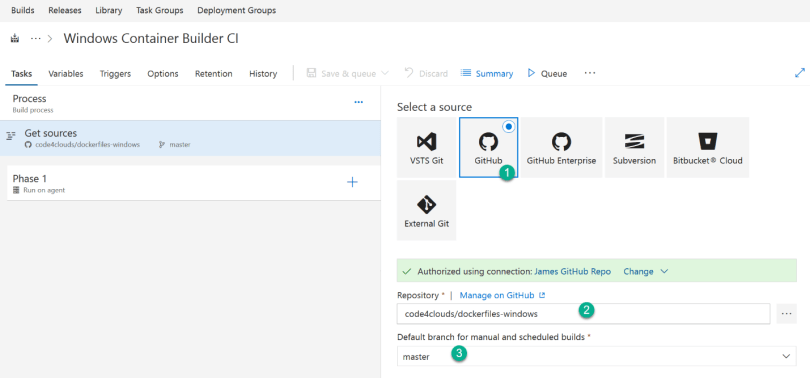Click the Discard button label
The height and width of the screenshot is (378, 810).
click(433, 74)
